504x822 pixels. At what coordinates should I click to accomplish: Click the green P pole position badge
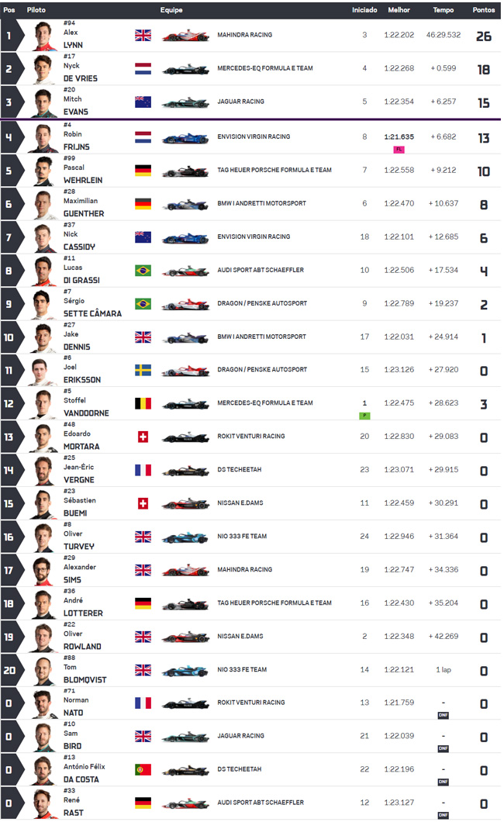click(364, 416)
